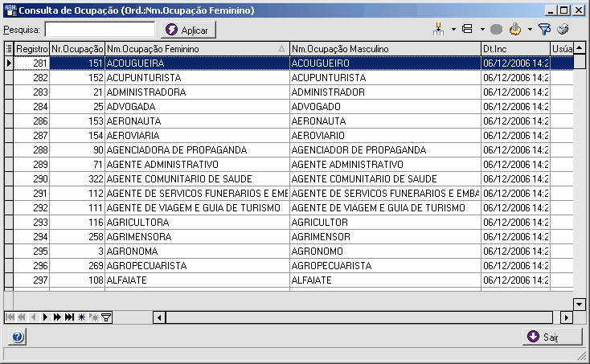Click the Sair exit button
This screenshot has width=590, height=364.
click(552, 337)
